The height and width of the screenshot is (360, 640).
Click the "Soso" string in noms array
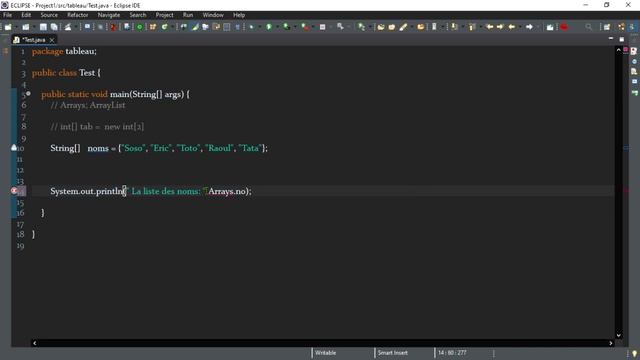(133, 148)
